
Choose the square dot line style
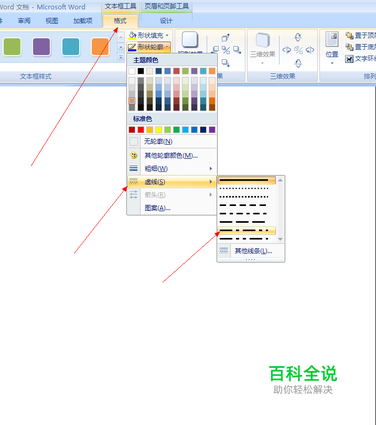point(247,197)
